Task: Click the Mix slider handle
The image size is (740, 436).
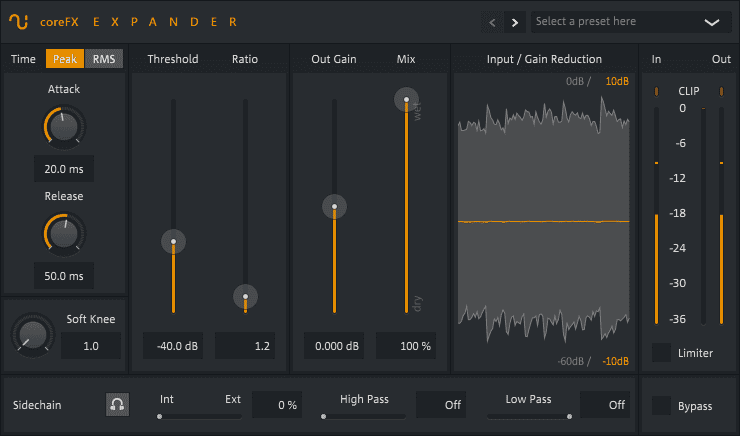Action: (406, 99)
